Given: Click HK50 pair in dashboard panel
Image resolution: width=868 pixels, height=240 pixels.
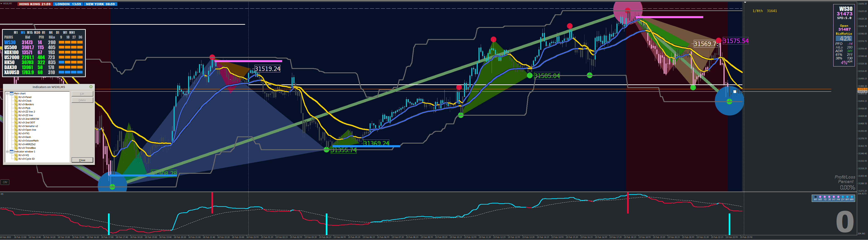Looking at the screenshot, I should tap(10, 62).
